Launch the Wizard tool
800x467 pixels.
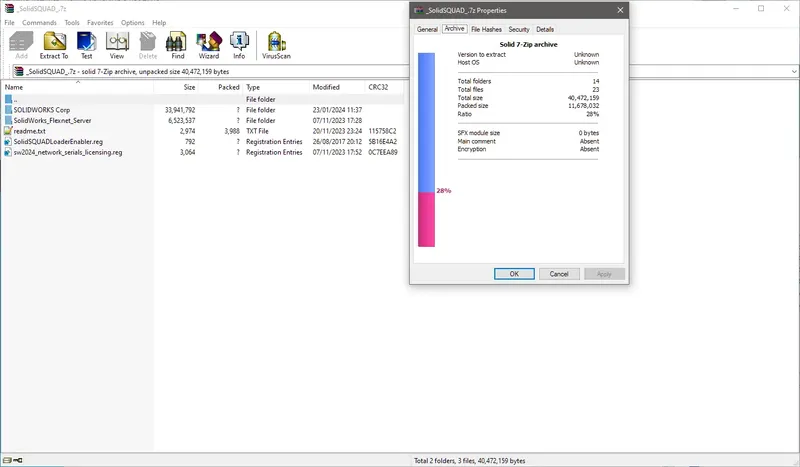pyautogui.click(x=209, y=45)
